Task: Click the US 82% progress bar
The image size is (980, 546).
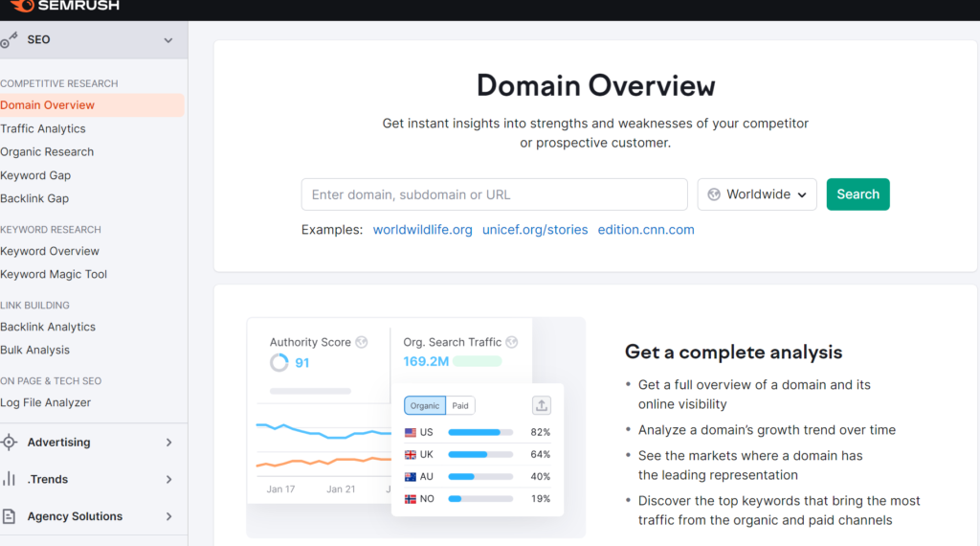Action: pyautogui.click(x=480, y=432)
